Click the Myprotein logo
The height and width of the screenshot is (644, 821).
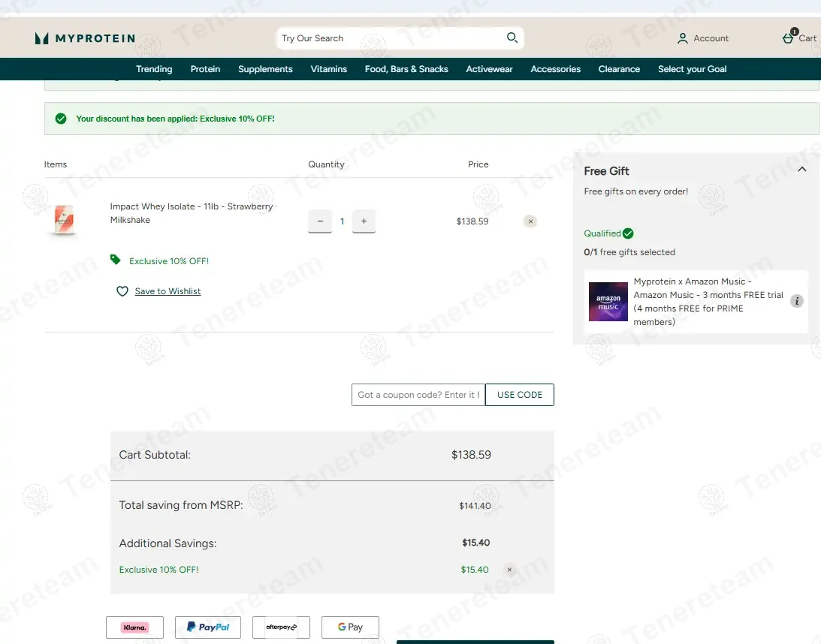click(85, 38)
